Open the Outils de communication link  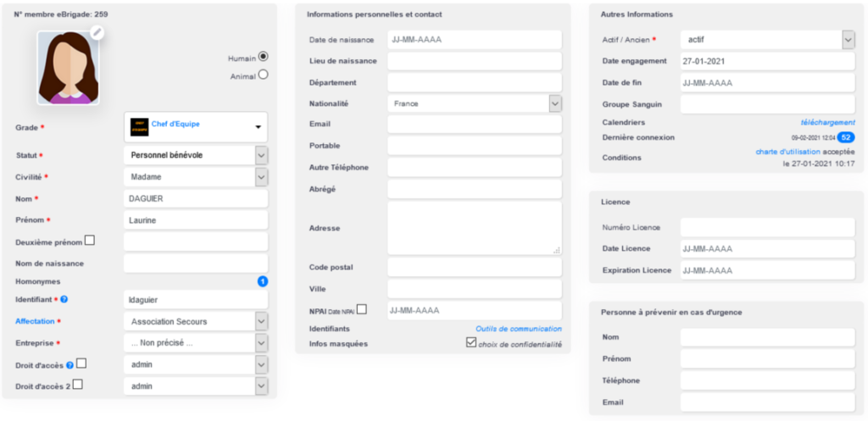[x=518, y=329]
